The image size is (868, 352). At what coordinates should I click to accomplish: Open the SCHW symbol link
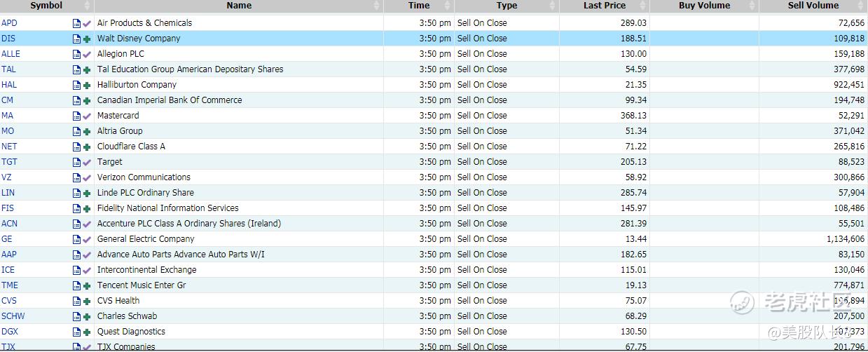11,316
